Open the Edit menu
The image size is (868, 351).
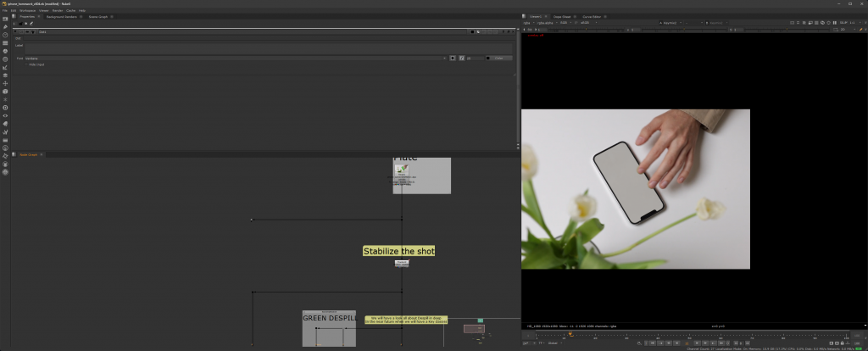click(x=14, y=10)
